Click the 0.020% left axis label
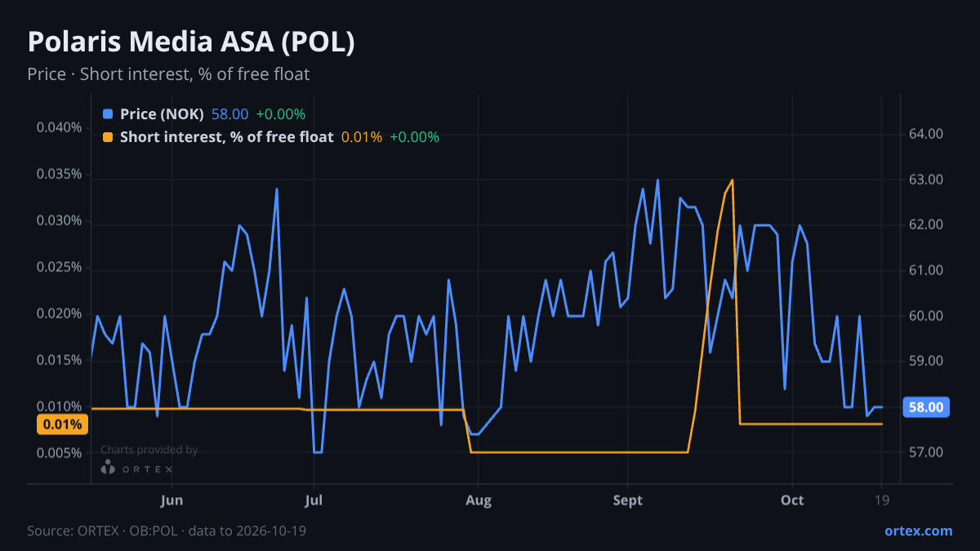This screenshot has height=551, width=980. coord(59,313)
